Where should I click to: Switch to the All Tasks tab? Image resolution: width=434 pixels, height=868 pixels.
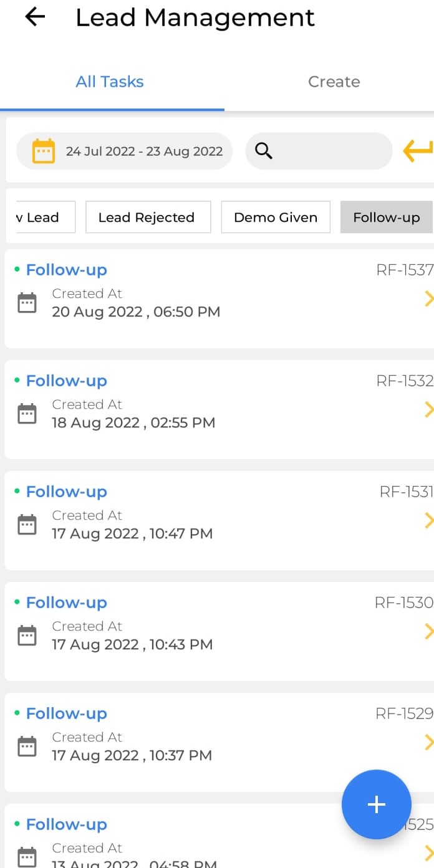point(110,82)
